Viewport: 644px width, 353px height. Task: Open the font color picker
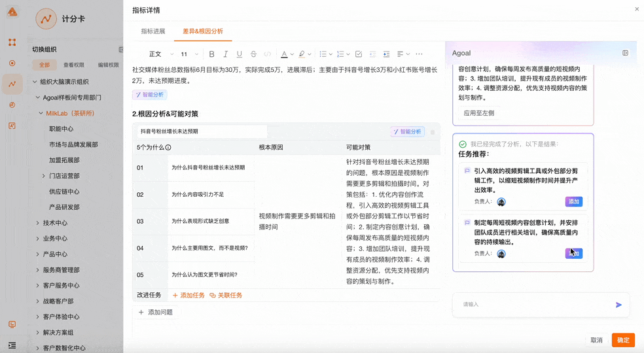coord(284,54)
